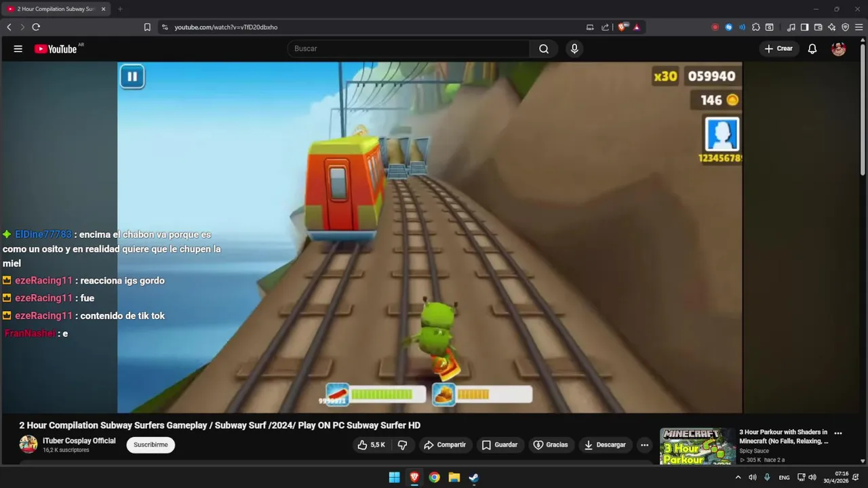Click the red record extension icon
Viewport: 868px width, 488px height.
pos(715,27)
